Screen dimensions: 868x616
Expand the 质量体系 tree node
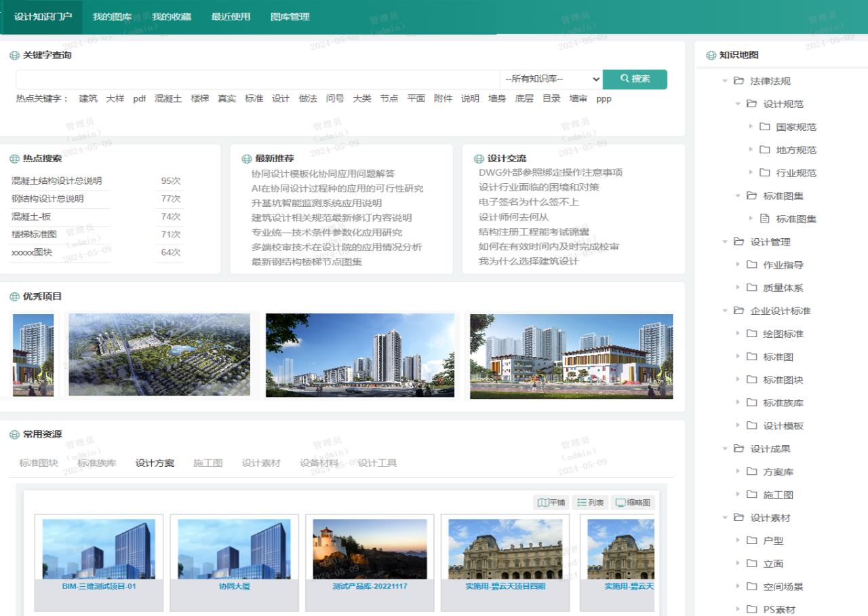click(x=738, y=288)
